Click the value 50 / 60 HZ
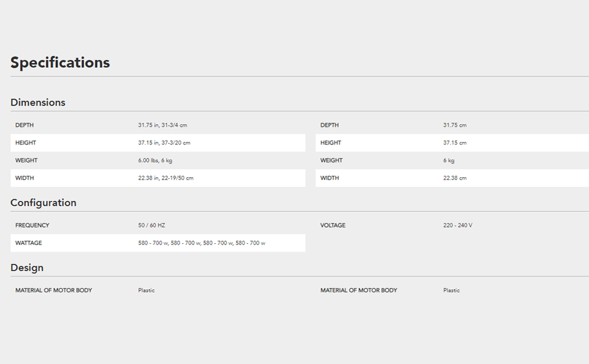The height and width of the screenshot is (364, 589). [151, 225]
